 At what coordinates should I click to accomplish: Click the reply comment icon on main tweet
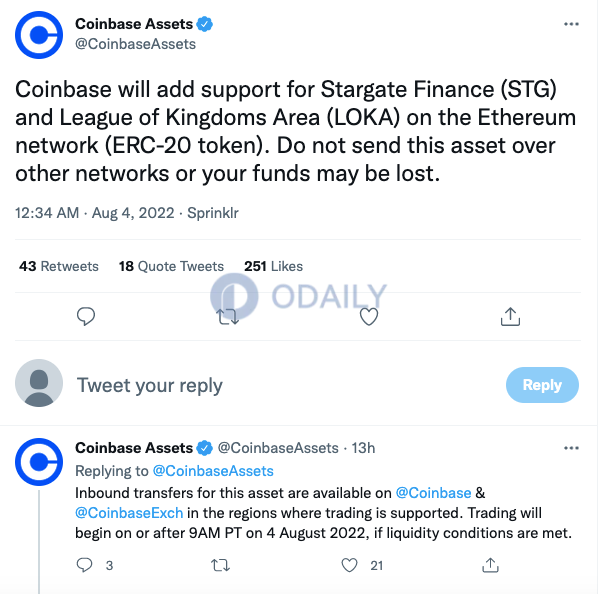pyautogui.click(x=86, y=316)
